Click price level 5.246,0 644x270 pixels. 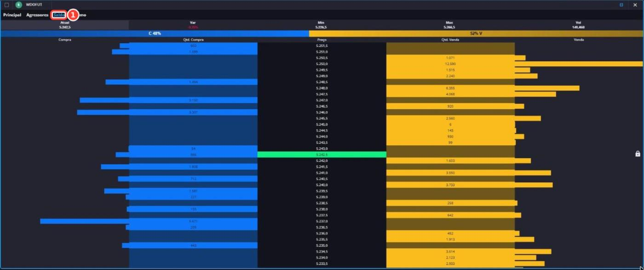click(x=322, y=112)
